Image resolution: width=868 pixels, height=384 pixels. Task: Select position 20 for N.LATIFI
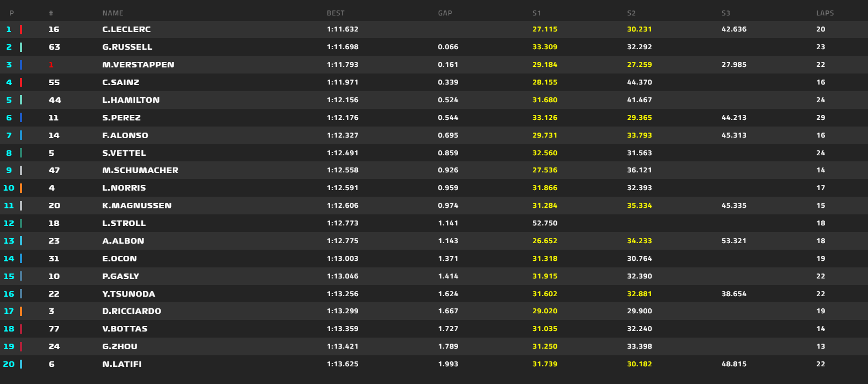[x=9, y=364]
